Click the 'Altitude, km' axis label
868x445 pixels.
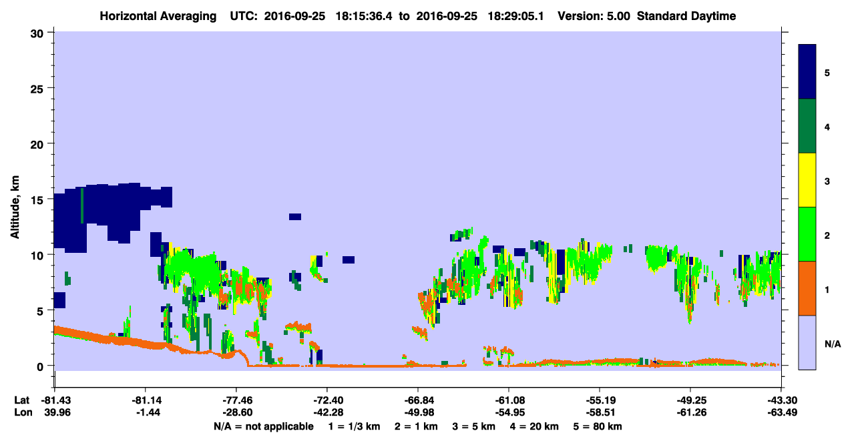coord(15,207)
